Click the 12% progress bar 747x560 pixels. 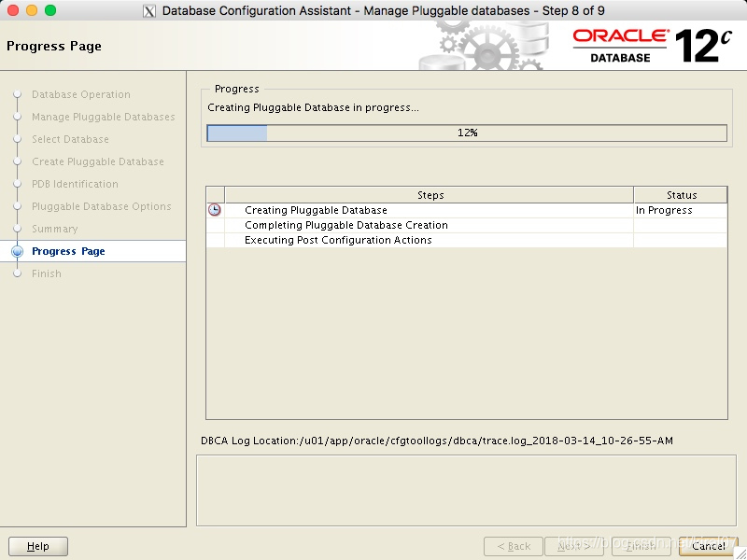point(467,133)
